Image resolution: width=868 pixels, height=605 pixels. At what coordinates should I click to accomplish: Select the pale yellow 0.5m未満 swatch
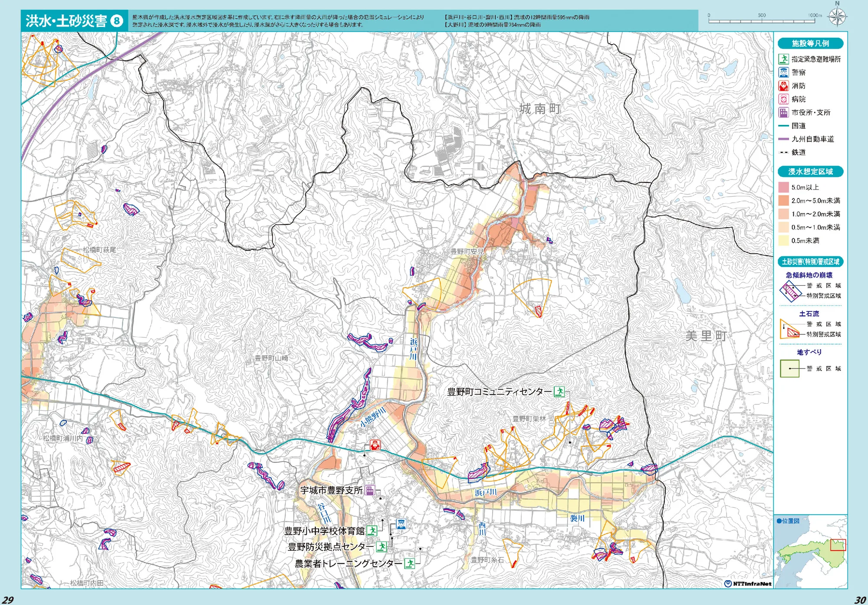point(783,241)
